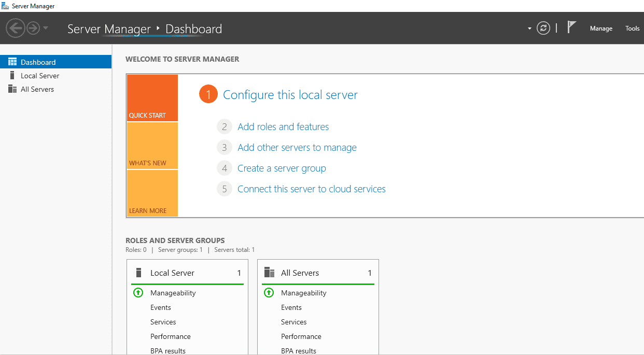
Task: Select Local Server in the sidebar
Action: (40, 76)
